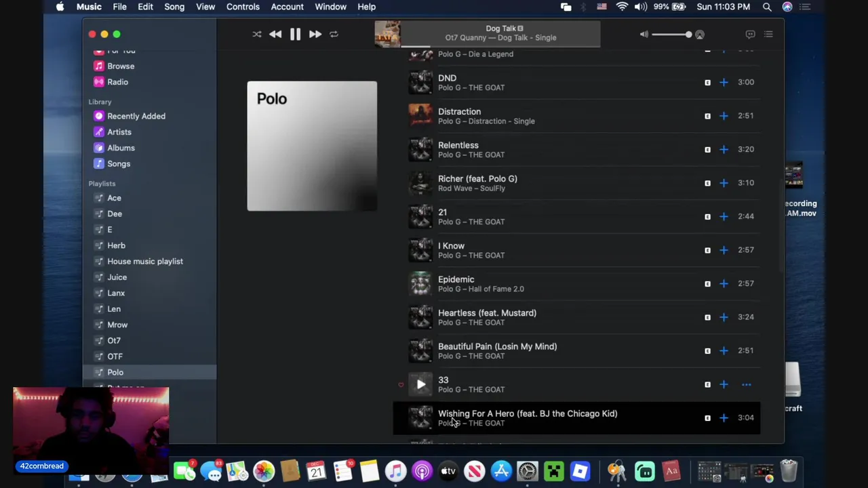Open System Preferences from the Dock
Screen dimensions: 868x488
pyautogui.click(x=528, y=470)
